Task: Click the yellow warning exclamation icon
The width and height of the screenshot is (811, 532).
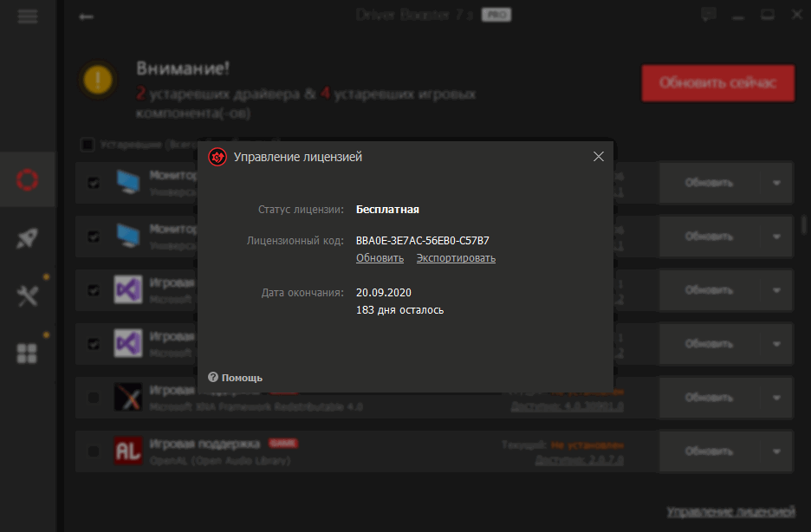Action: (x=98, y=80)
